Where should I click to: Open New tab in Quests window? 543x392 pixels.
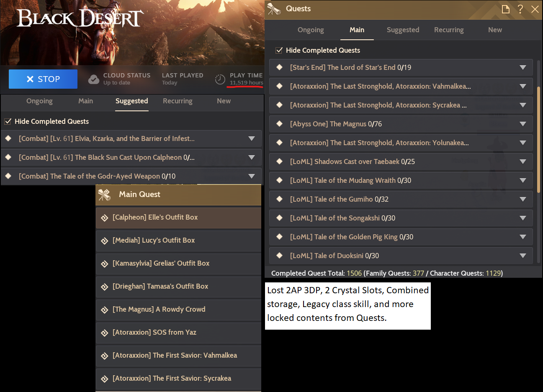click(x=495, y=30)
